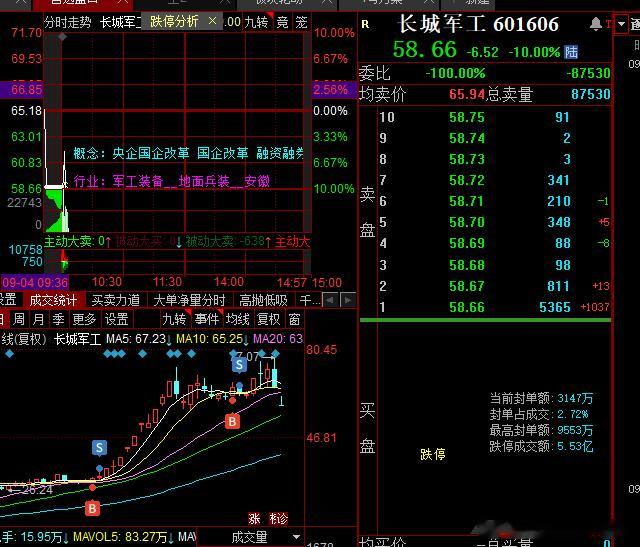
Task: Select the 月 monthly K-line period
Action: [x=38, y=319]
